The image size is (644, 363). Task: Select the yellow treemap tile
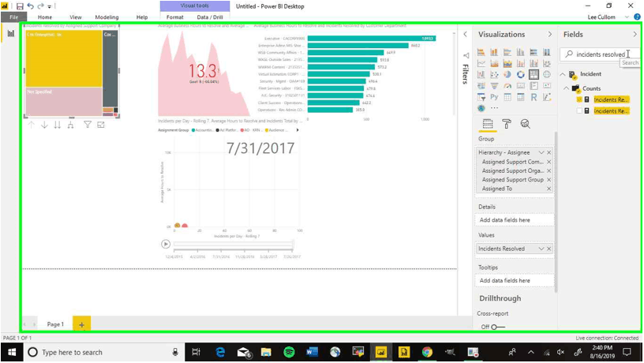pos(64,58)
